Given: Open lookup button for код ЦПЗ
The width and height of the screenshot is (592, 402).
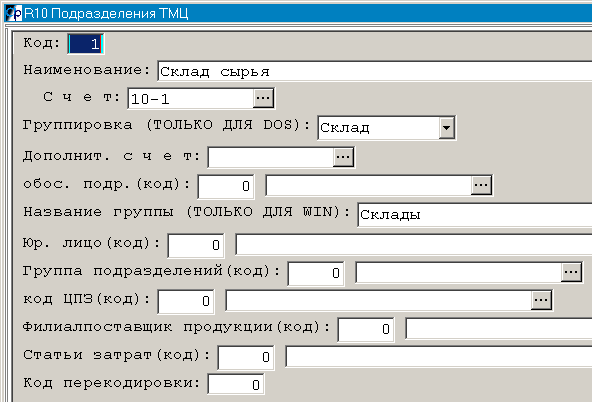Looking at the screenshot, I should tap(541, 300).
